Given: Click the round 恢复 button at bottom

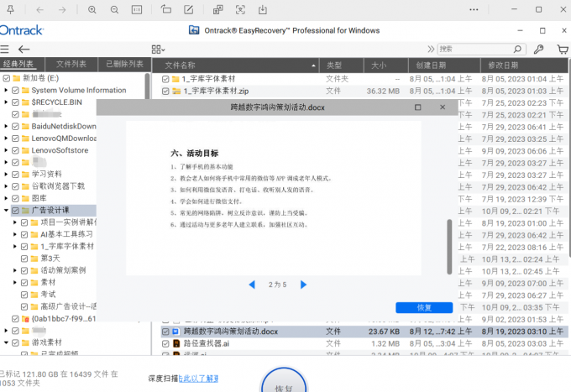Looking at the screenshot, I should [284, 380].
